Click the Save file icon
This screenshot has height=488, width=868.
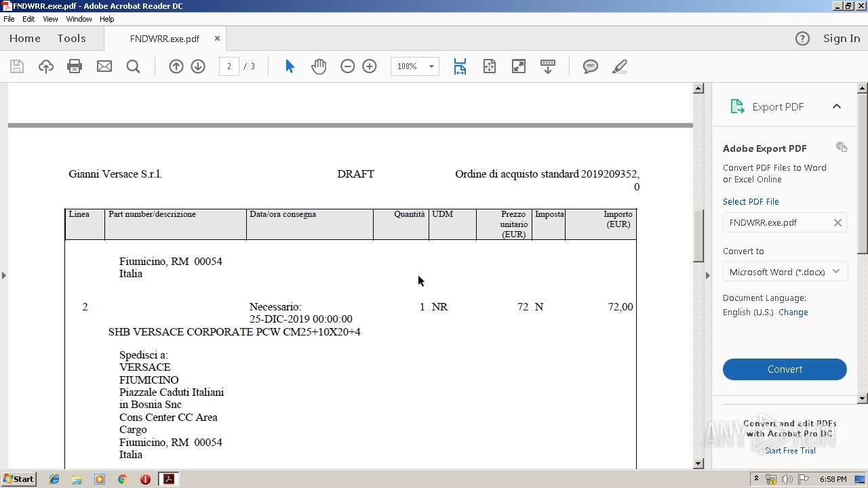17,66
